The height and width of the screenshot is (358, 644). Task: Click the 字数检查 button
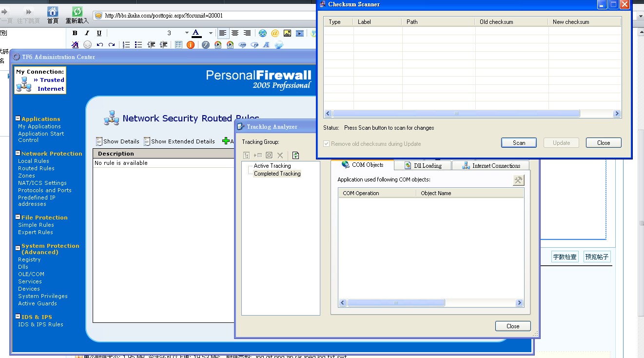(x=565, y=257)
